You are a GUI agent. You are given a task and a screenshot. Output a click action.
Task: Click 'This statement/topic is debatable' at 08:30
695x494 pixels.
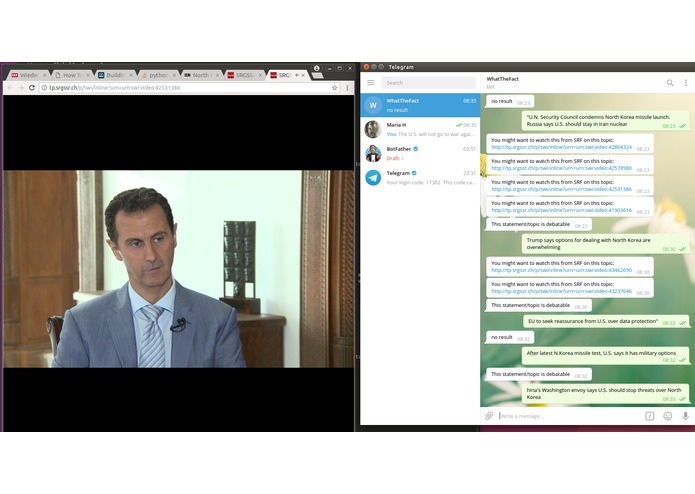pyautogui.click(x=539, y=306)
